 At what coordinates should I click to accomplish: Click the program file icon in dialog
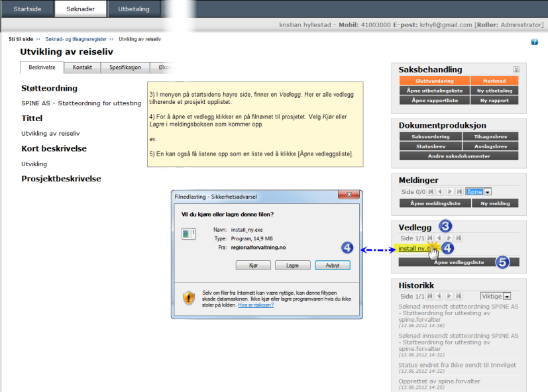point(188,233)
